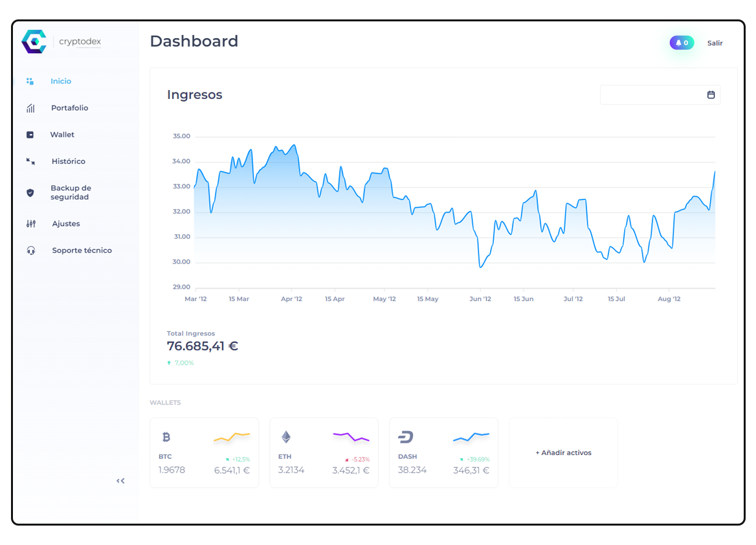Image resolution: width=756 pixels, height=545 pixels.
Task: Select the ETH wallet card
Action: [324, 453]
